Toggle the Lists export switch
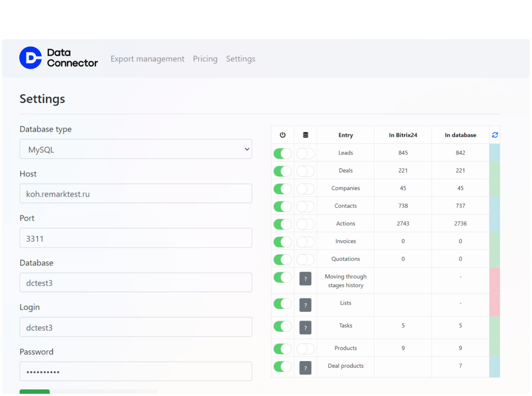Screen dimensions: 532x396 coord(283,304)
